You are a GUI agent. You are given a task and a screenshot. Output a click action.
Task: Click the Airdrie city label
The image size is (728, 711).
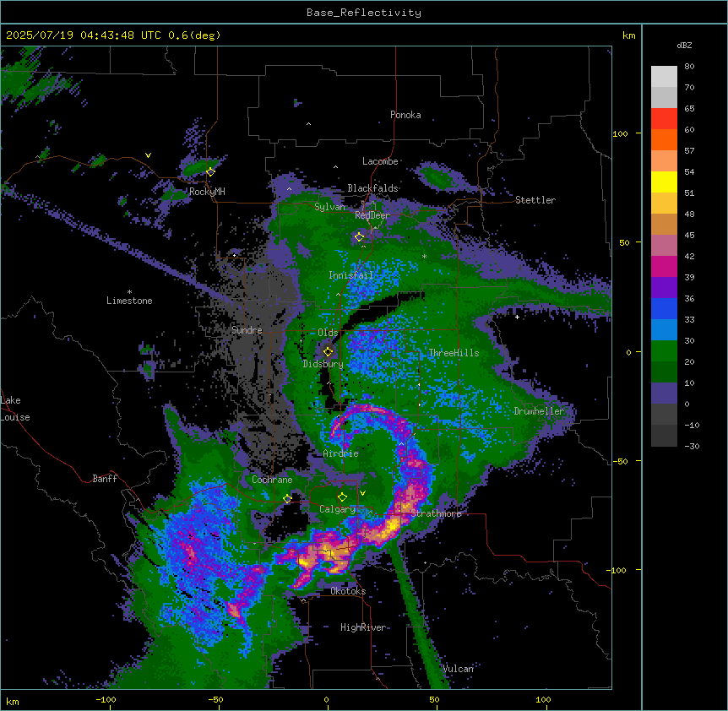[x=341, y=453]
